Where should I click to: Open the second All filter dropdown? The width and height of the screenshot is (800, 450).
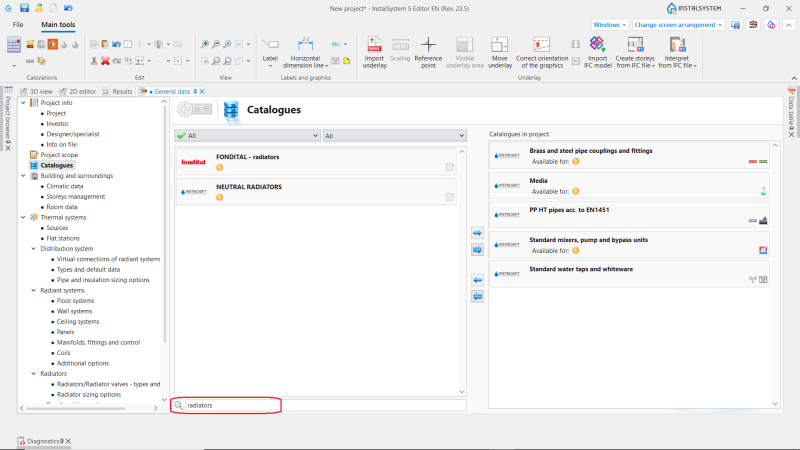pos(394,136)
